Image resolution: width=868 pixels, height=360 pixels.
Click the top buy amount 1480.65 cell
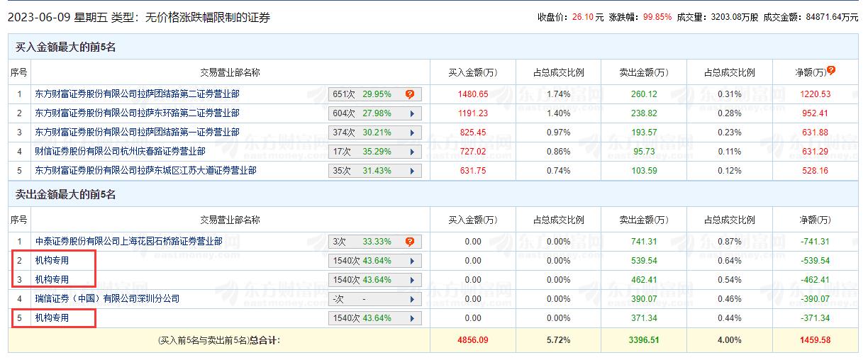[x=473, y=94]
